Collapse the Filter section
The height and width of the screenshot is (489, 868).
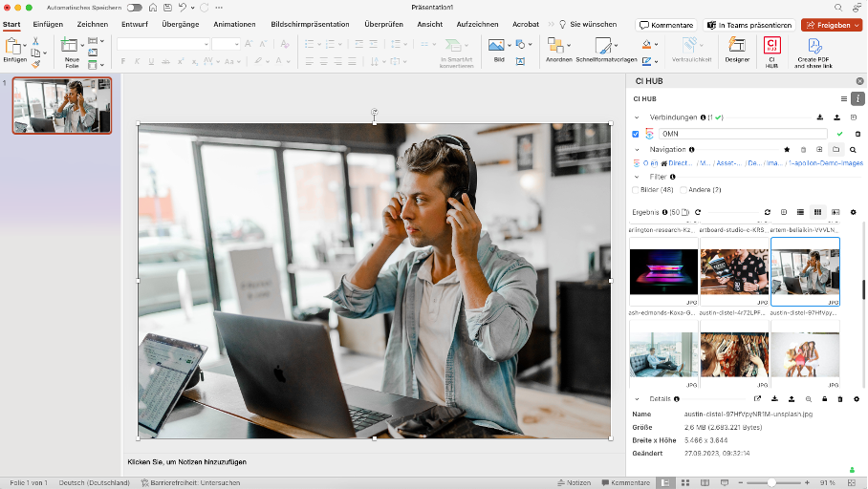pyautogui.click(x=637, y=177)
